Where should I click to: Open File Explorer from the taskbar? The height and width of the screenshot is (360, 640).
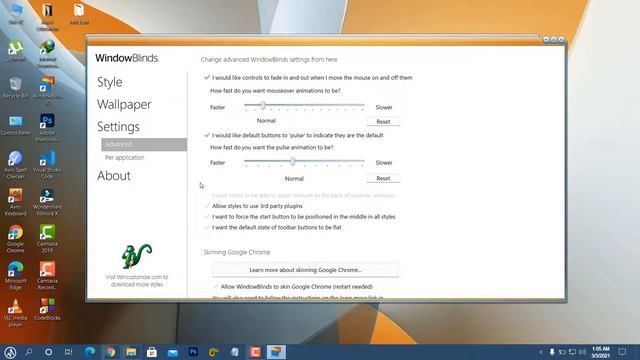(x=131, y=352)
